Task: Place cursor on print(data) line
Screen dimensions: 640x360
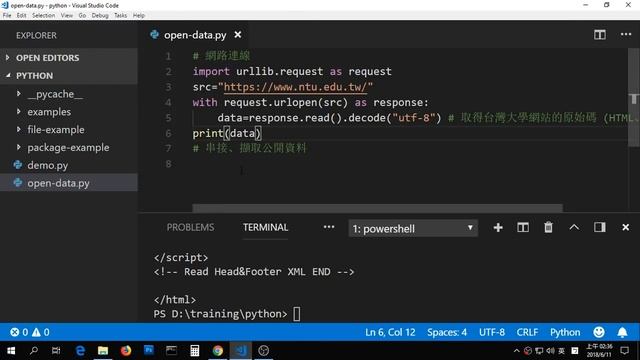Action: tap(227, 133)
